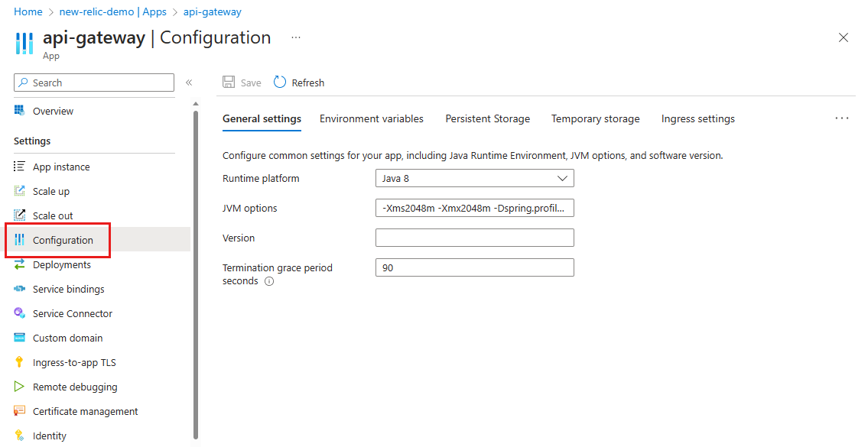Click the Remote debugging play icon
The width and height of the screenshot is (868, 447).
click(x=20, y=387)
